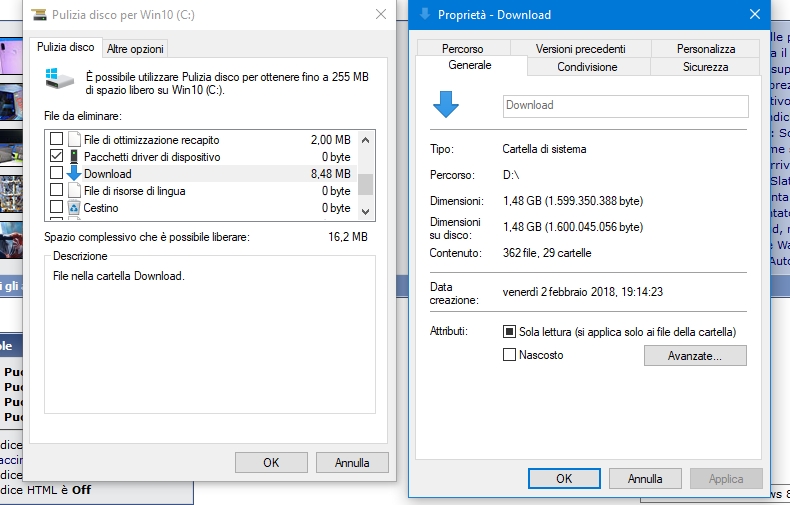
Task: Click the file icon of File di risorse di lingua
Action: [74, 191]
